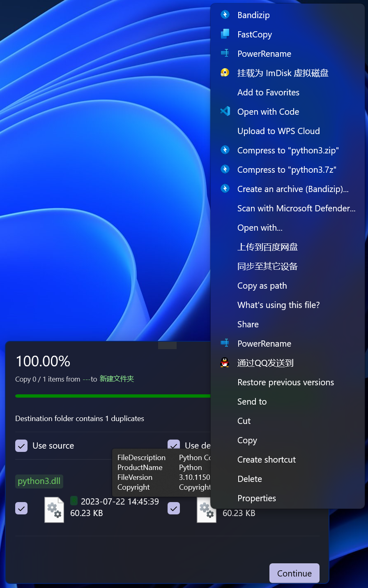The height and width of the screenshot is (588, 368).
Task: Choose Cut from context menu
Action: 287,421
